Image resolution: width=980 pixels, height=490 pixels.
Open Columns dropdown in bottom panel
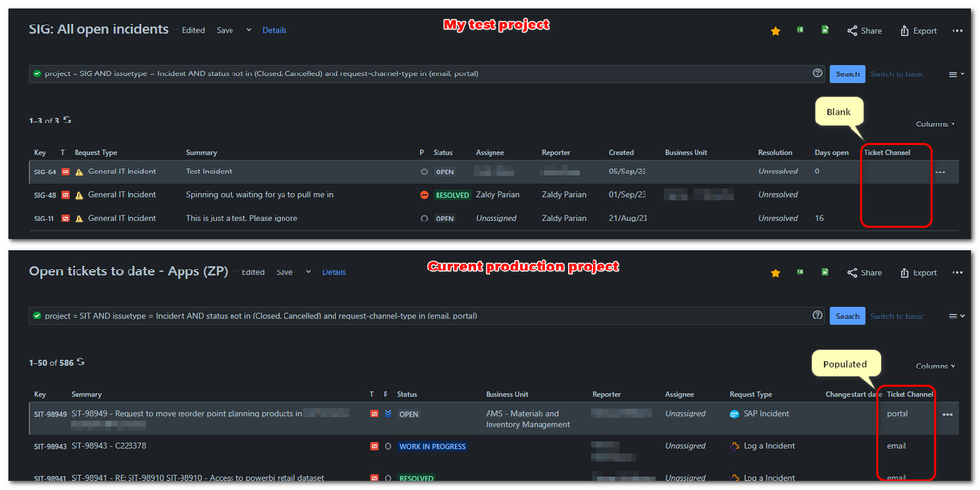[936, 366]
